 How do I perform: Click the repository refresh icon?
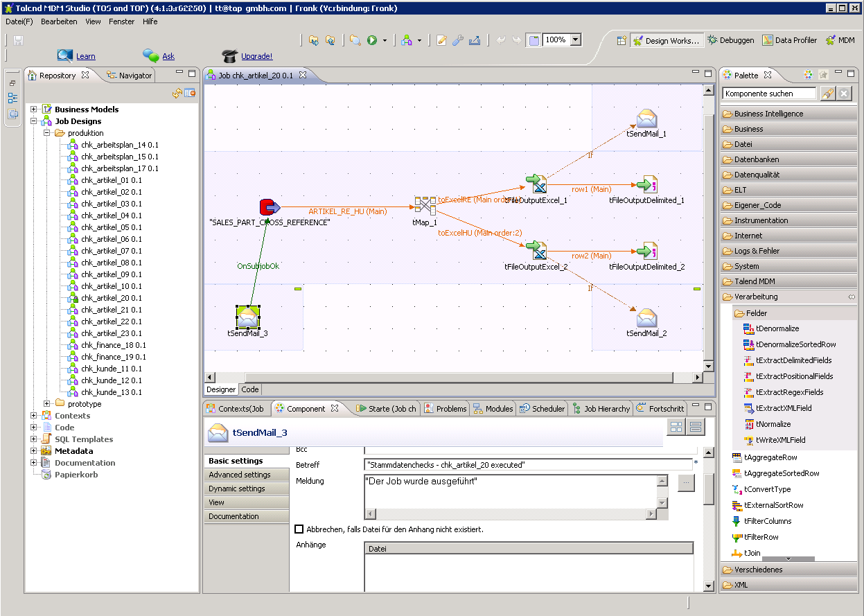coord(177,93)
